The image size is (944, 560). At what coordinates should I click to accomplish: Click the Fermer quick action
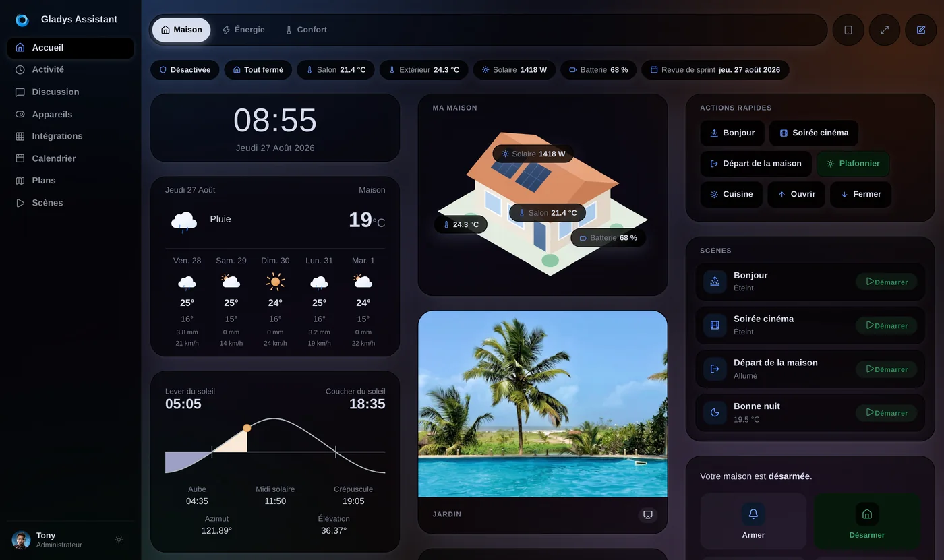(x=860, y=194)
